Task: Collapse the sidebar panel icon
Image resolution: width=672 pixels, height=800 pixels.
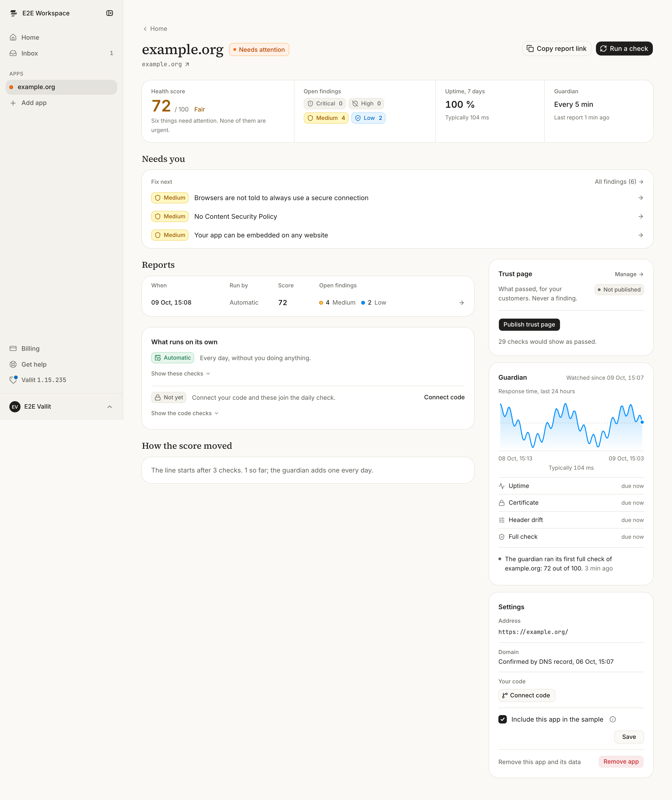Action: click(x=109, y=13)
